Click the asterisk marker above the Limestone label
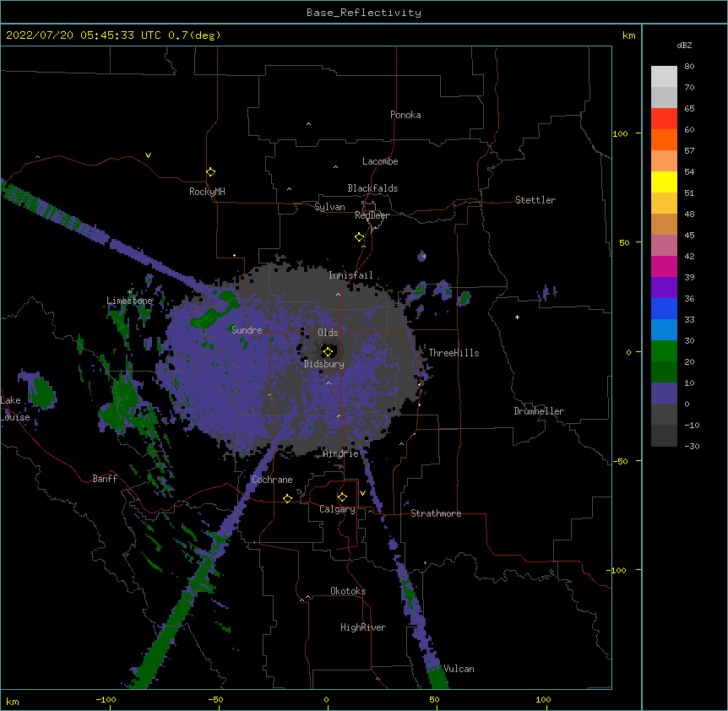Viewport: 728px width, 711px height. pyautogui.click(x=130, y=292)
